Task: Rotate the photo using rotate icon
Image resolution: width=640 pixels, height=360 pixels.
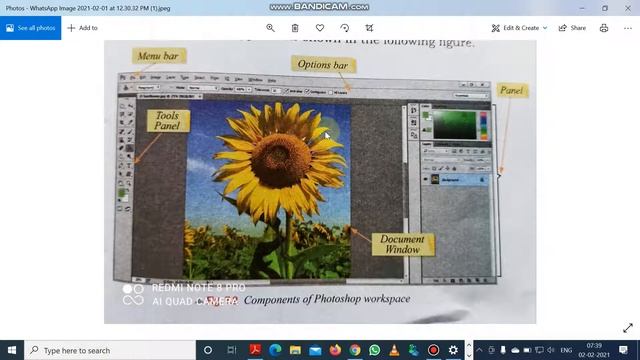Action: (x=344, y=28)
